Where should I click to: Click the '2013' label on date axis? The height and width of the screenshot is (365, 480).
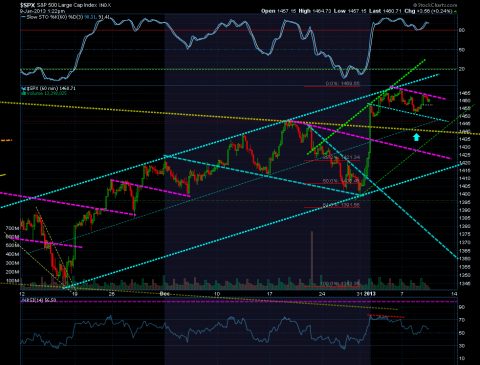pyautogui.click(x=370, y=294)
